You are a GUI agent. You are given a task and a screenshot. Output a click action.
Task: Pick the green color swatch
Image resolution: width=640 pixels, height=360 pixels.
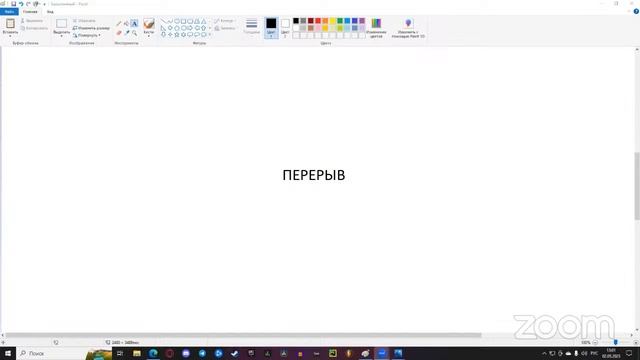(x=340, y=21)
